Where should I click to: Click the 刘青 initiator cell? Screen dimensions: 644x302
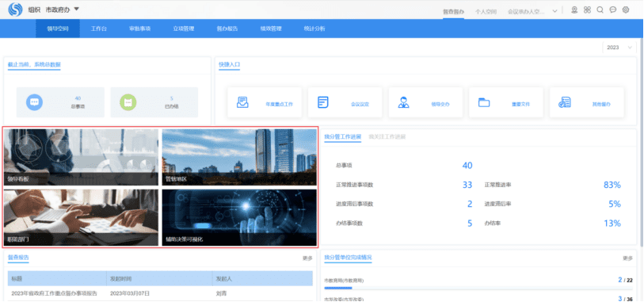coord(221,293)
